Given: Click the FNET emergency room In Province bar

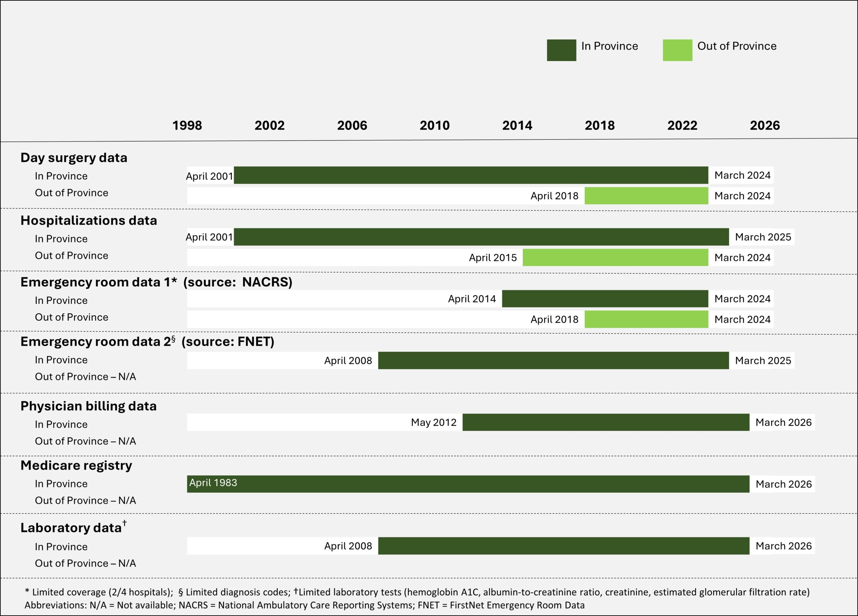Looking at the screenshot, I should coord(553,360).
